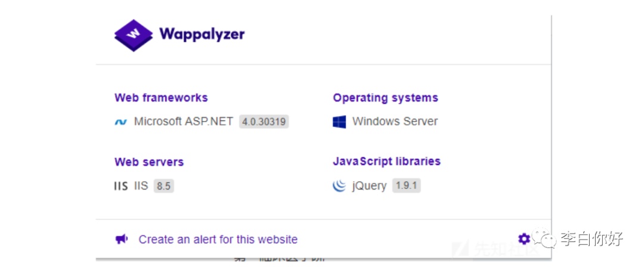Image resolution: width=644 pixels, height=267 pixels.
Task: Click the megaphone alert icon
Action: (121, 239)
